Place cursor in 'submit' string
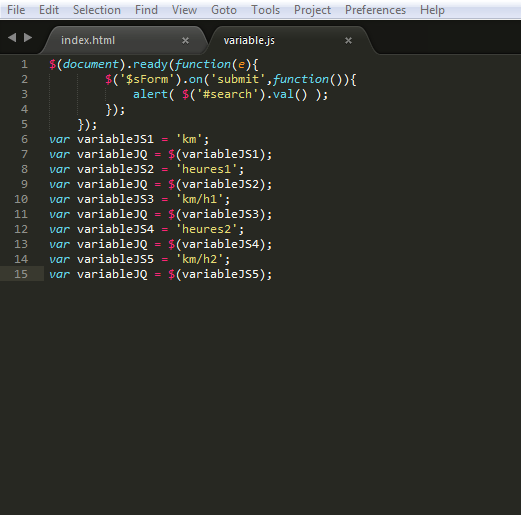Viewport: 521px width, 515px height. [238, 79]
